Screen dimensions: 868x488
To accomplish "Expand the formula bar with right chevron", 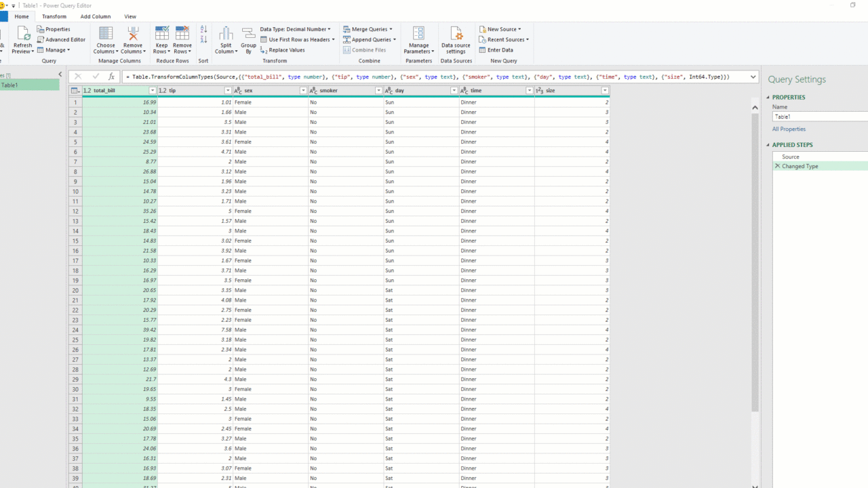I will 753,77.
